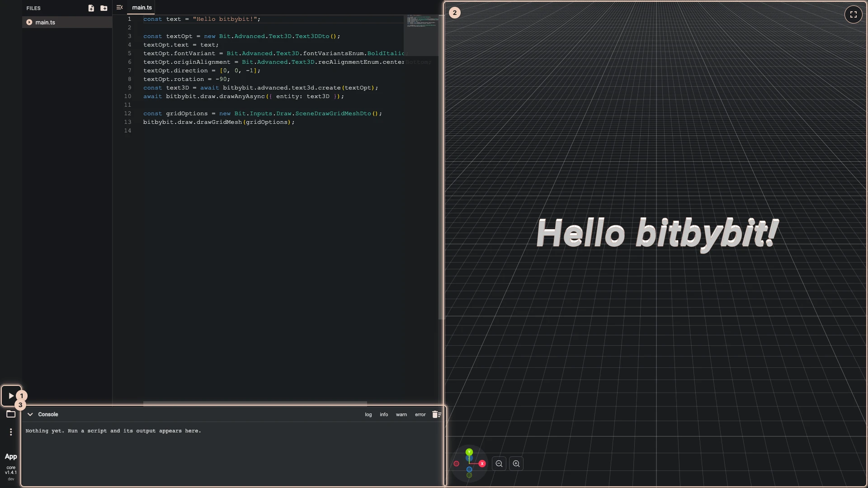Snap view to positive Y axis

click(x=469, y=452)
